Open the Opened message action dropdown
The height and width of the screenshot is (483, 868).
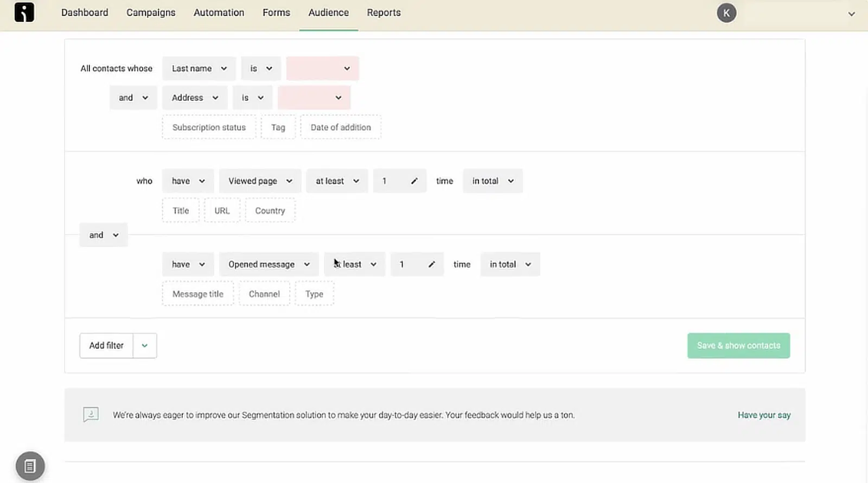tap(269, 264)
